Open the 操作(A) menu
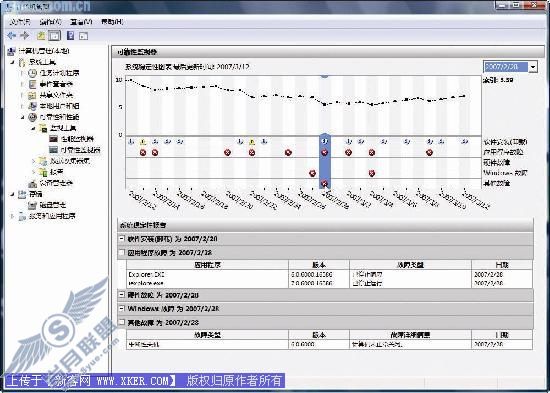The image size is (550, 393). click(x=51, y=22)
